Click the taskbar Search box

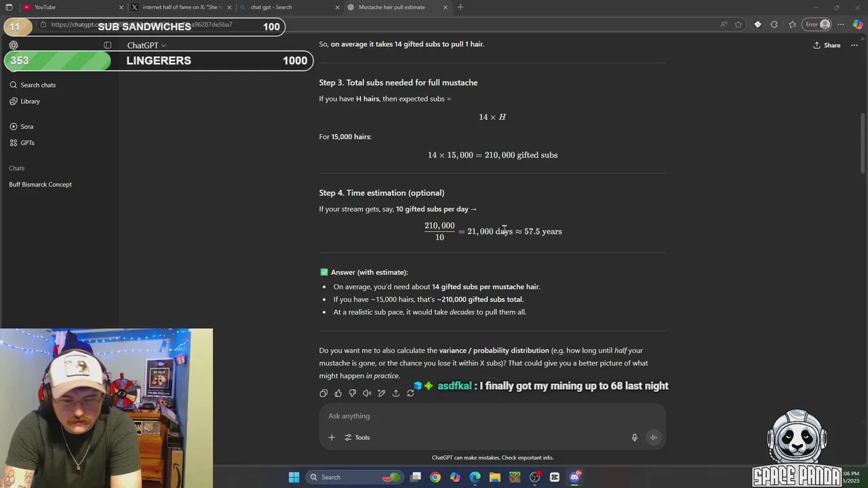[x=353, y=477]
